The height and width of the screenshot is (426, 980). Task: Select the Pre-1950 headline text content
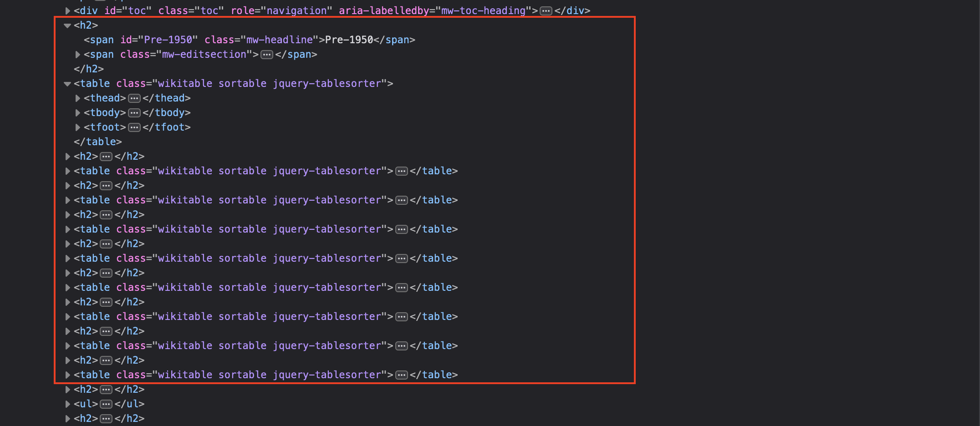(x=349, y=40)
